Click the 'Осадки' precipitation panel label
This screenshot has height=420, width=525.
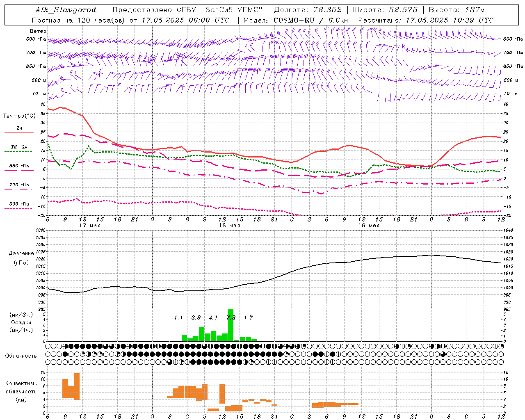point(21,322)
